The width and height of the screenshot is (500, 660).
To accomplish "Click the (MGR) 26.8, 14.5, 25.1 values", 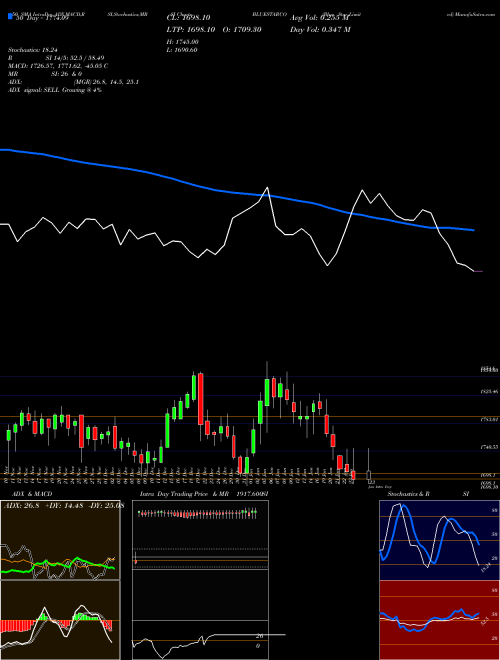I will (x=106, y=82).
